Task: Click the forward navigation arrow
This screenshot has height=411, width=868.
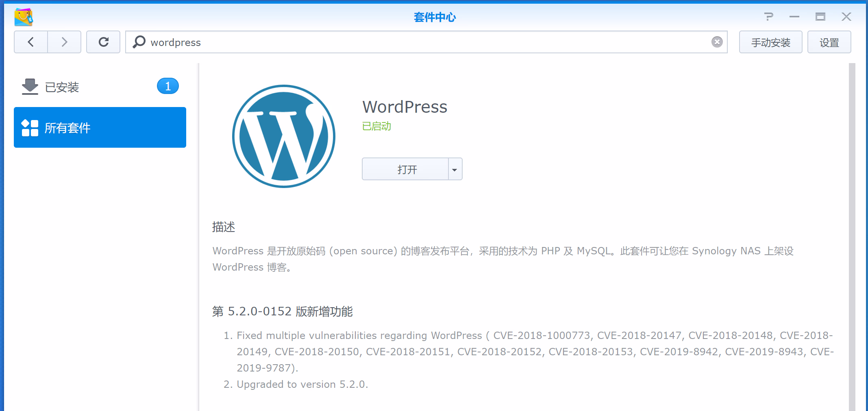Action: [64, 42]
